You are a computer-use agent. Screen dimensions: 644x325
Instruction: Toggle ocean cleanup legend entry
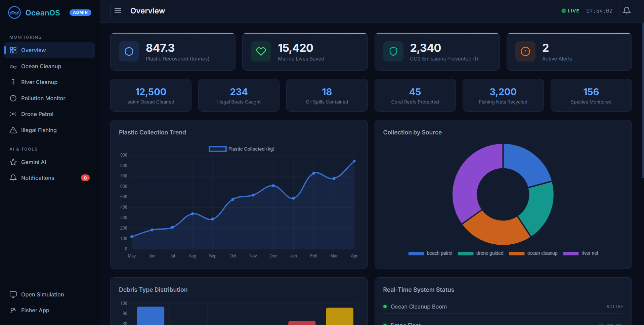click(533, 253)
